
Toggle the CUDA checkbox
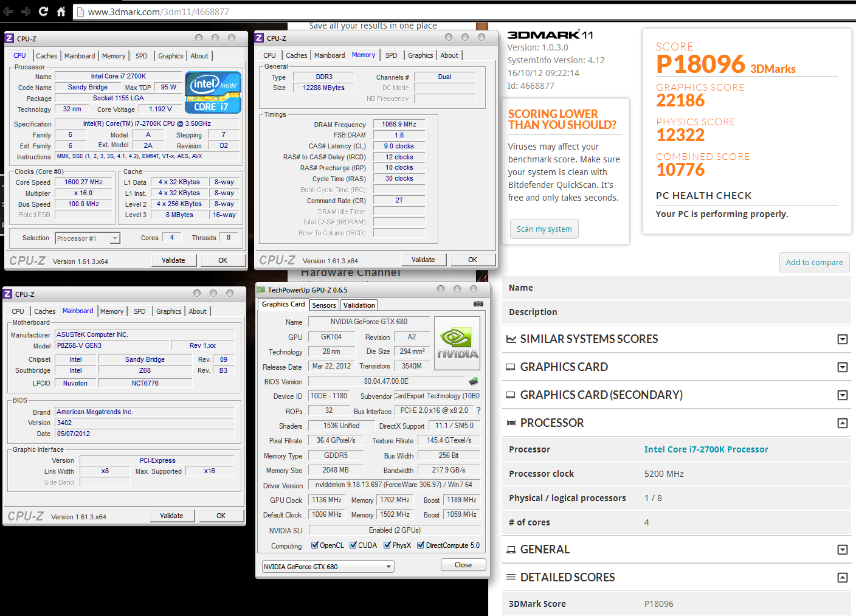click(x=353, y=545)
